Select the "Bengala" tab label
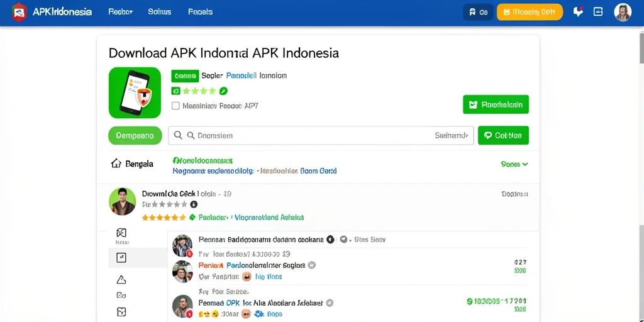Viewport: 644px width, 322px height. click(x=139, y=164)
